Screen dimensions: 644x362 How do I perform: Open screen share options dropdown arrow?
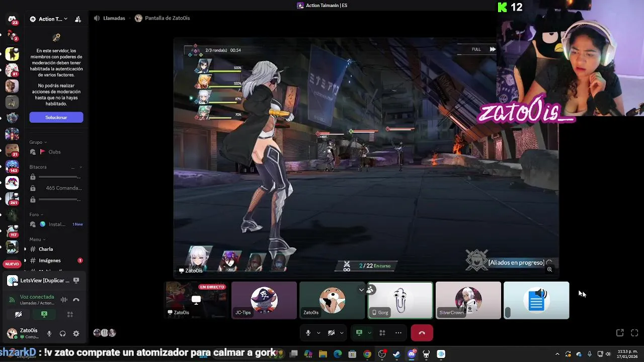(x=369, y=333)
